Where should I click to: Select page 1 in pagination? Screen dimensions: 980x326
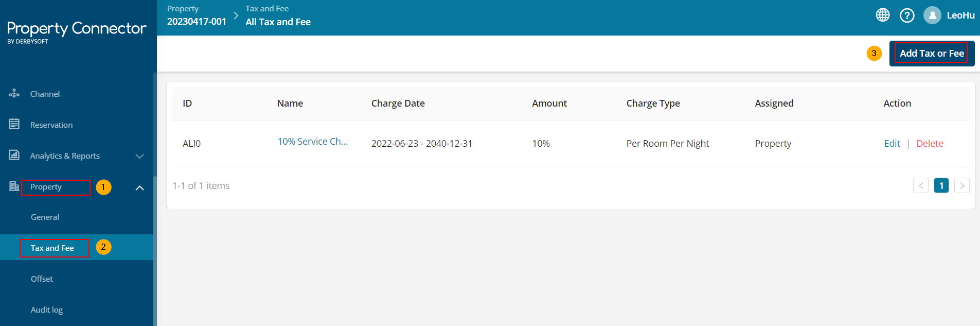click(x=941, y=185)
